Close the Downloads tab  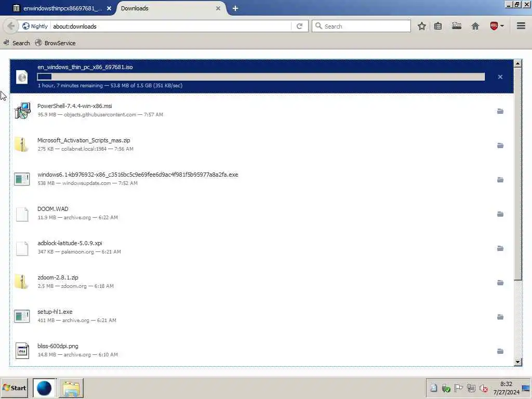pos(218,8)
